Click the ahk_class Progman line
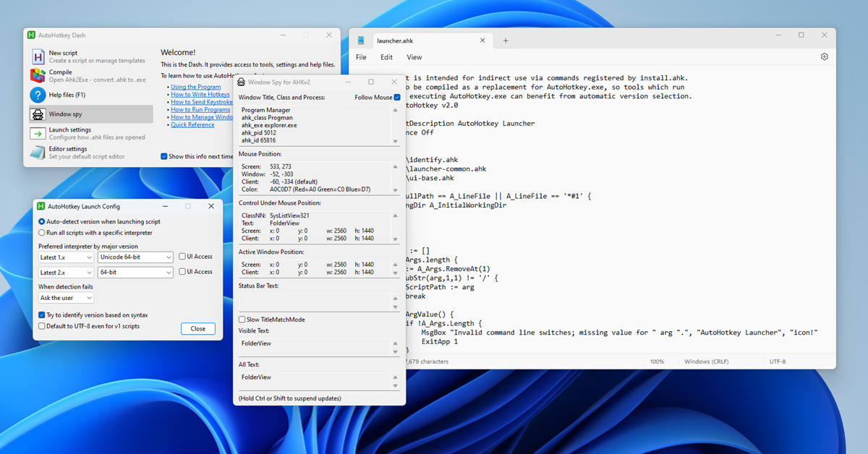868x454 pixels. (x=265, y=118)
